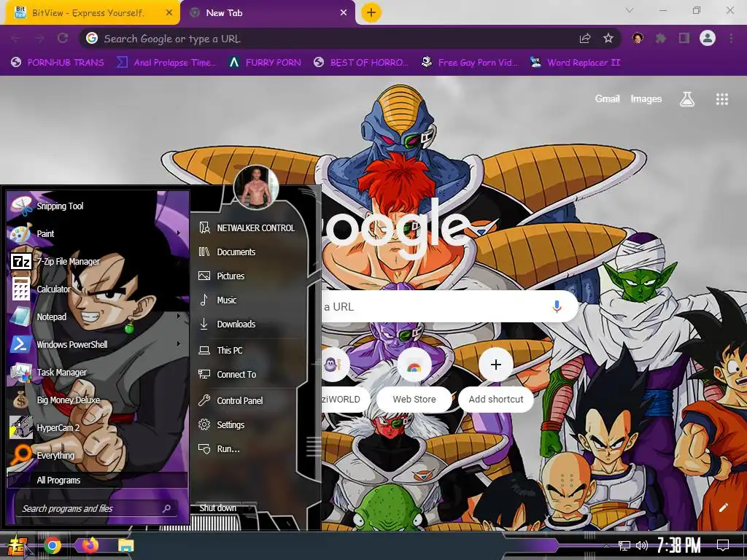Bookmark this tab with the star icon
The width and height of the screenshot is (747, 560).
[x=608, y=38]
